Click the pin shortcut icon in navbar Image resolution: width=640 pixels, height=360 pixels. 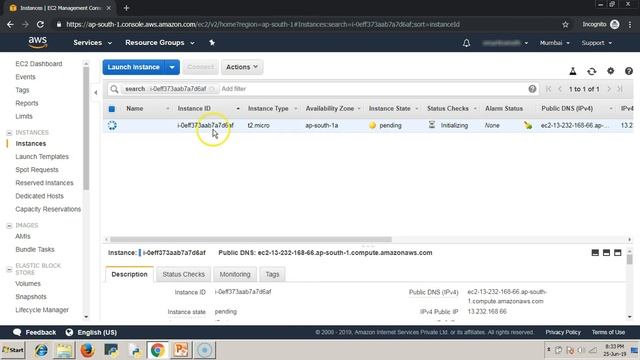(212, 42)
